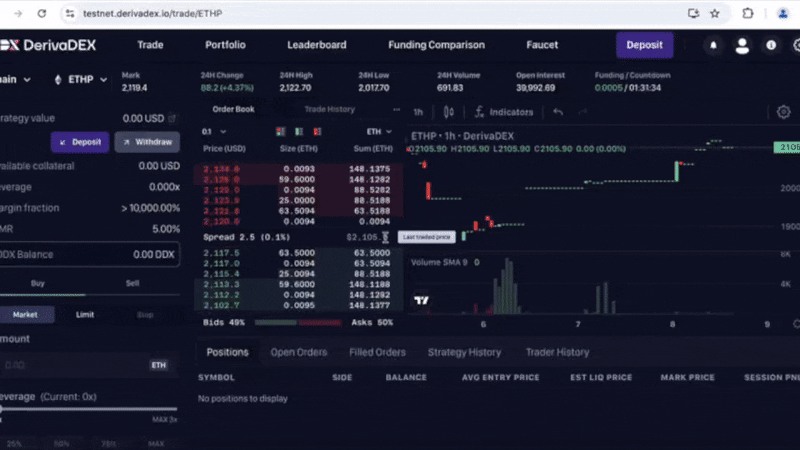The width and height of the screenshot is (800, 450).
Task: Select the Positions tab
Action: (x=228, y=352)
